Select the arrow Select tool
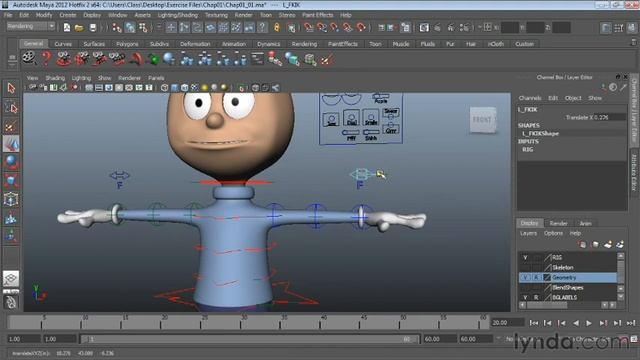The image size is (640, 360). 11,88
